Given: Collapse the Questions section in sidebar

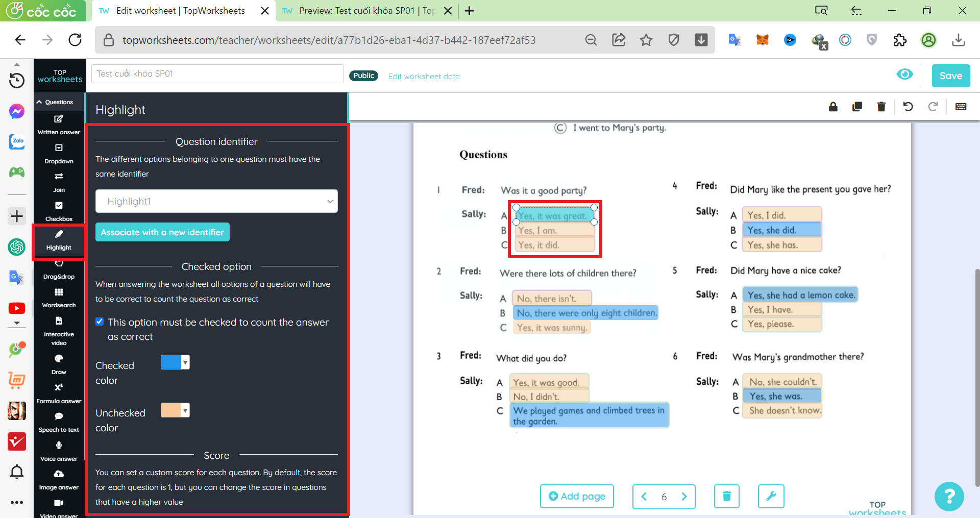Looking at the screenshot, I should click(x=55, y=102).
